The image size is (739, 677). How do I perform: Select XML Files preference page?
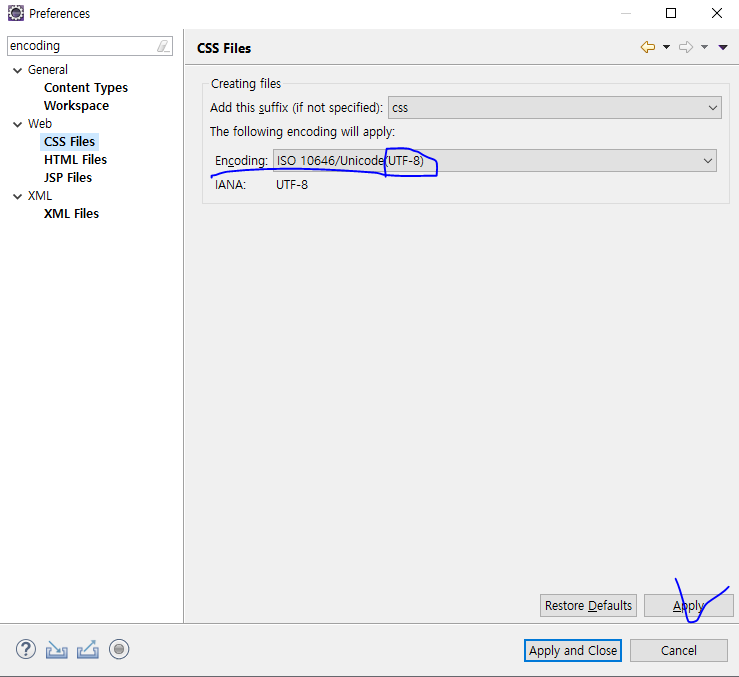coord(71,214)
